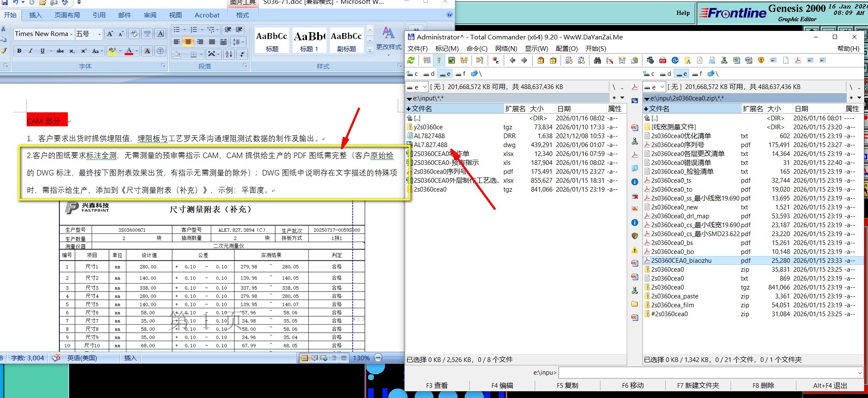Open the 插入 ribbon tab
Viewport: 868px width, 398px height.
click(x=36, y=15)
